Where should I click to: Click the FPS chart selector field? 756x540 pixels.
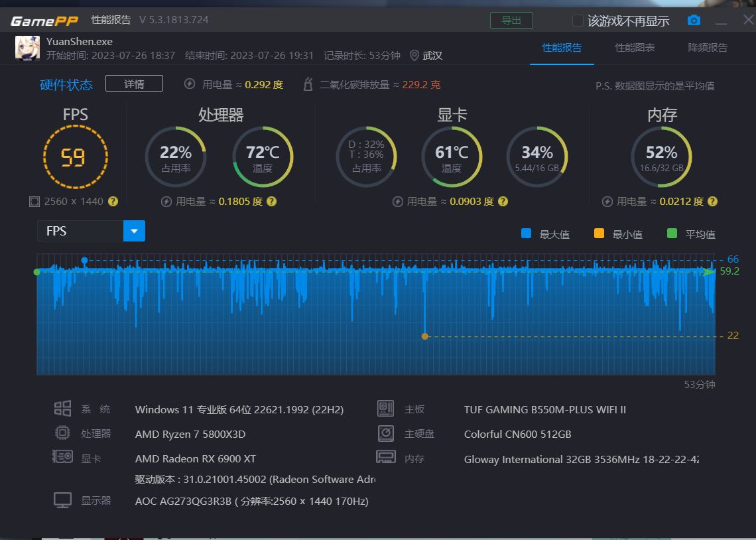click(x=91, y=231)
